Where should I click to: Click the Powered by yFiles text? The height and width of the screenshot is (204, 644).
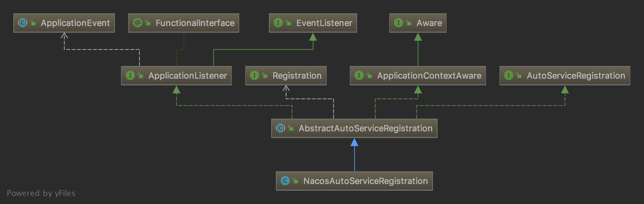[x=41, y=193]
